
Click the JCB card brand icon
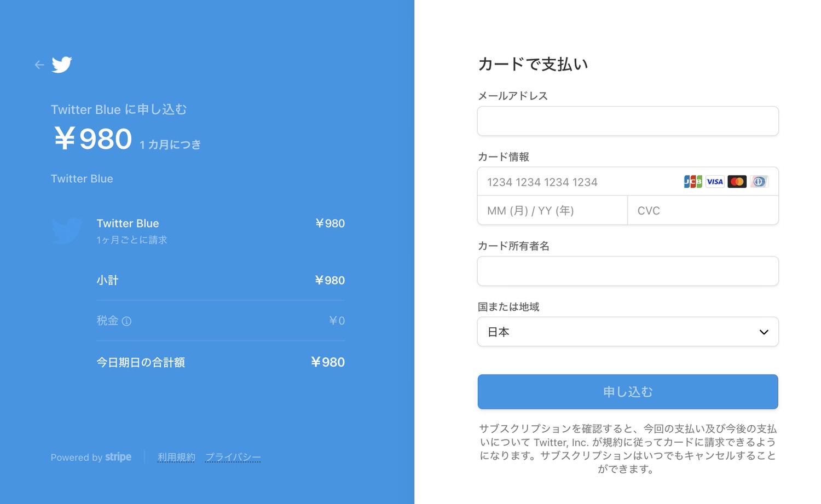[x=693, y=182]
